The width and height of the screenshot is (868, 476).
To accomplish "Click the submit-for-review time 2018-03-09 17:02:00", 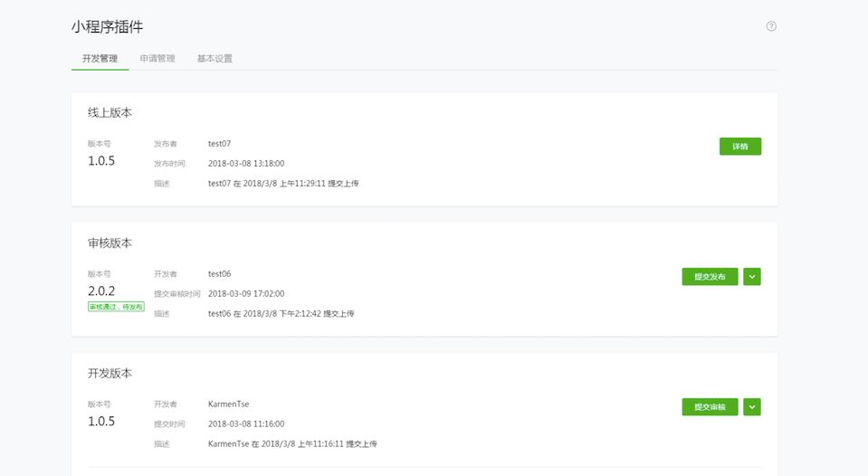I will click(246, 294).
